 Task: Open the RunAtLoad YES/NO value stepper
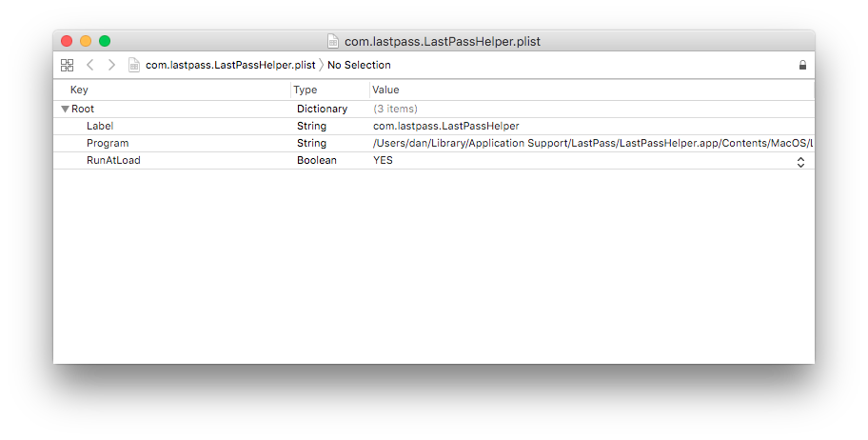tap(800, 162)
